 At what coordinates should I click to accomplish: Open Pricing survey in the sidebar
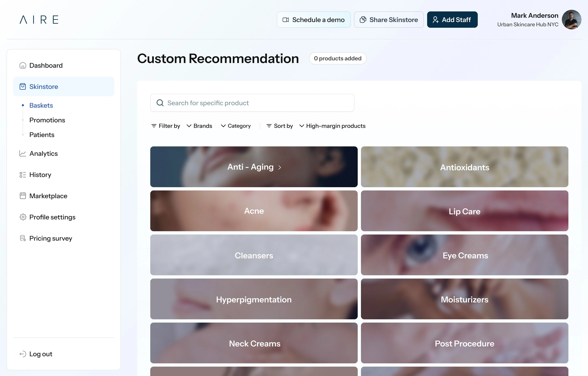(x=63, y=238)
